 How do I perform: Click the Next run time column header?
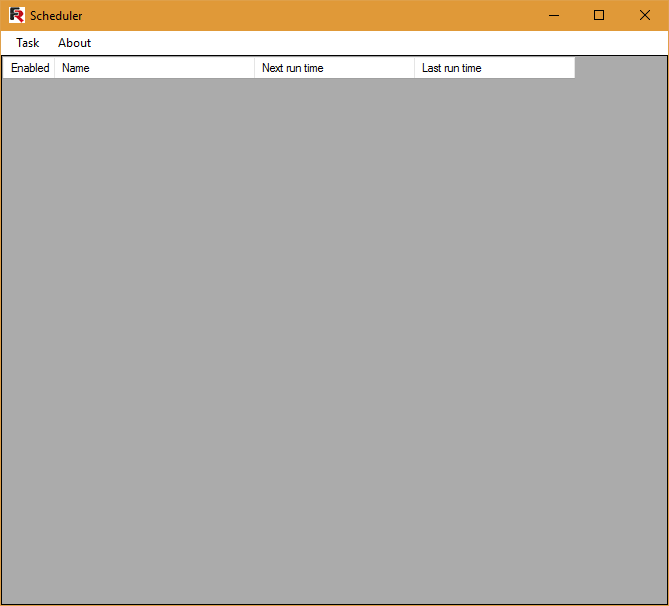coord(334,68)
